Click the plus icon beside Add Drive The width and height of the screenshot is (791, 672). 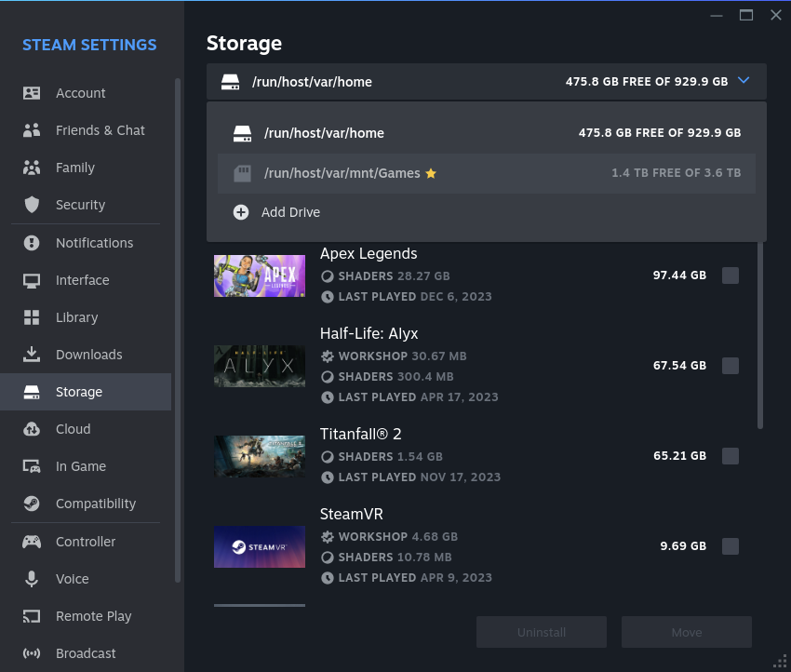point(241,212)
